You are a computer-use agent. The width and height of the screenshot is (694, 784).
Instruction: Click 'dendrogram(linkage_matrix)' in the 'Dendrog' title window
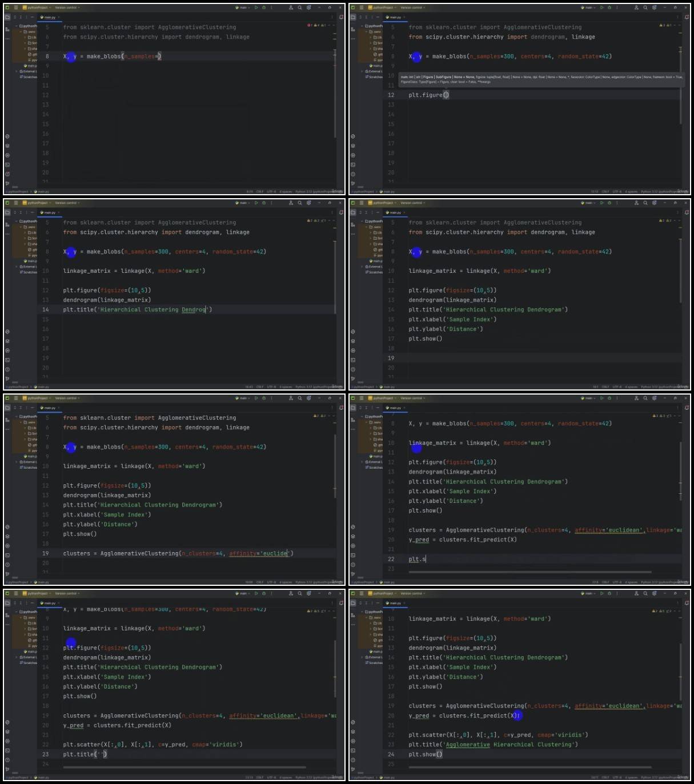click(x=107, y=300)
